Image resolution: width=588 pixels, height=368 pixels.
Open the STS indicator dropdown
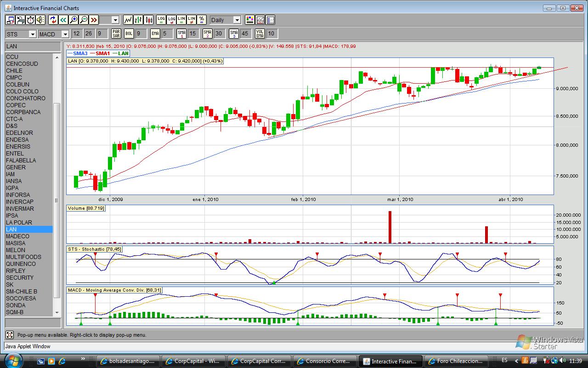(21, 34)
